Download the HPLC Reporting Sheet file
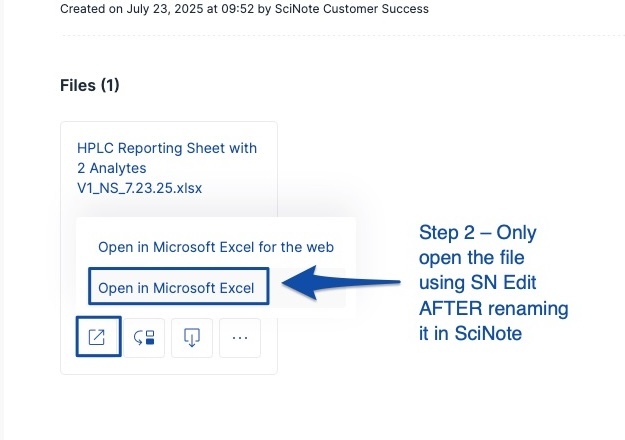625x440 pixels. coord(191,337)
